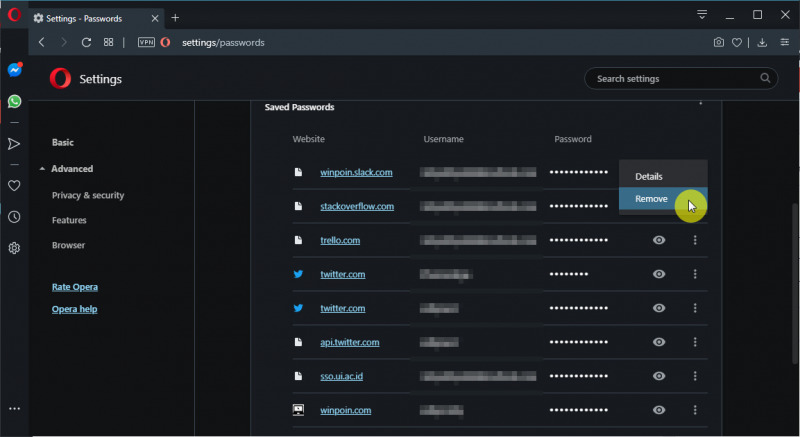800x437 pixels.
Task: Open the History clock icon in sidebar
Action: pyautogui.click(x=15, y=216)
